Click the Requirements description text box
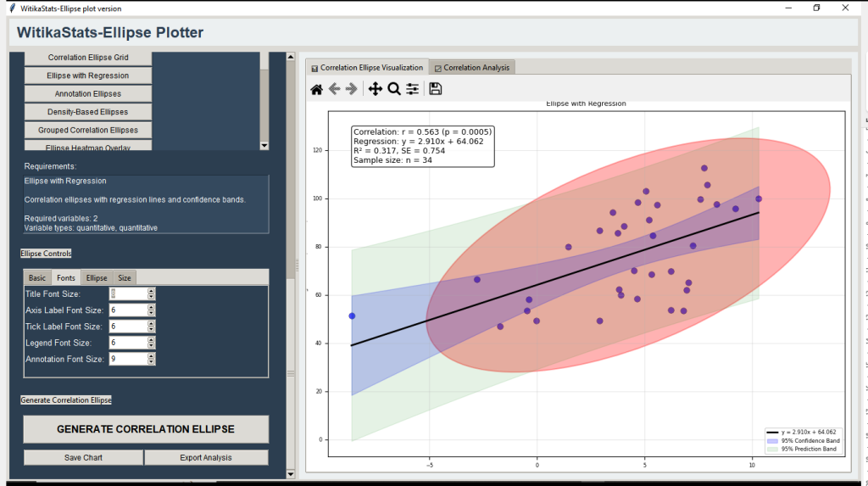The height and width of the screenshot is (486, 868). click(x=146, y=204)
